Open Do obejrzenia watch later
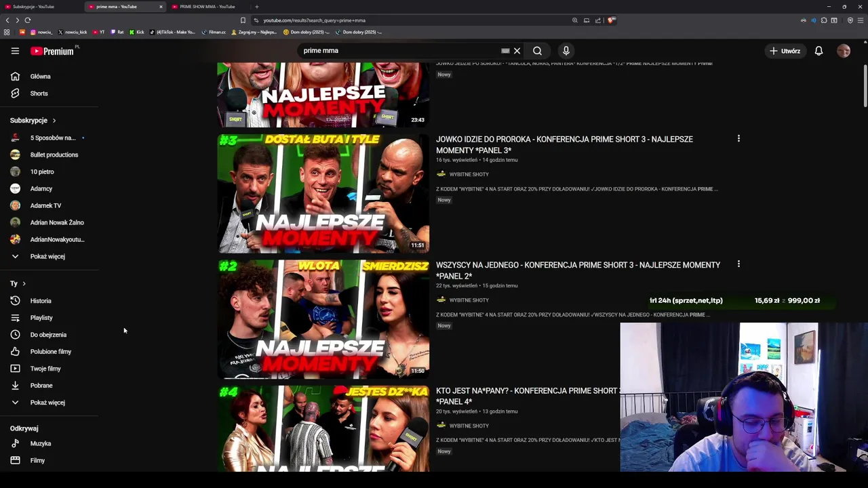 49,335
